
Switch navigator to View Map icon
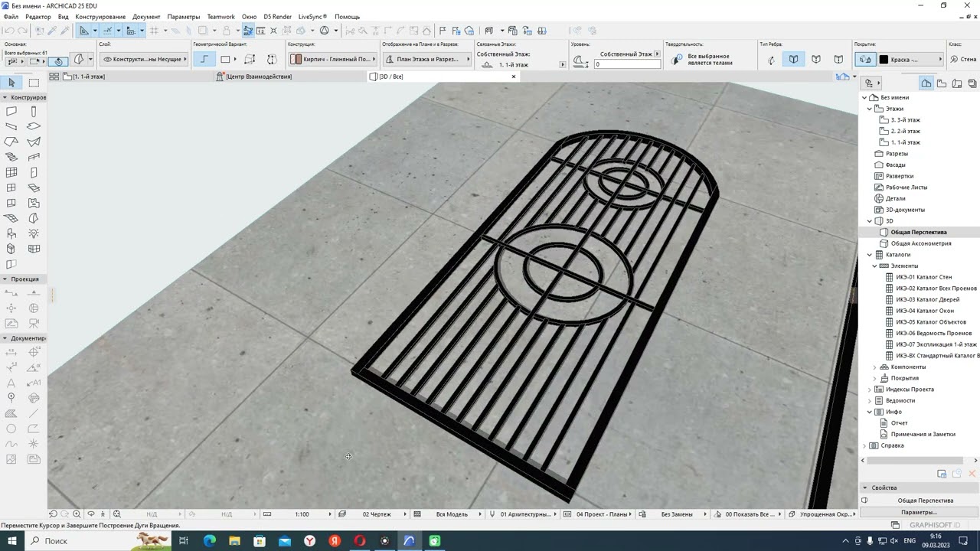(x=942, y=83)
